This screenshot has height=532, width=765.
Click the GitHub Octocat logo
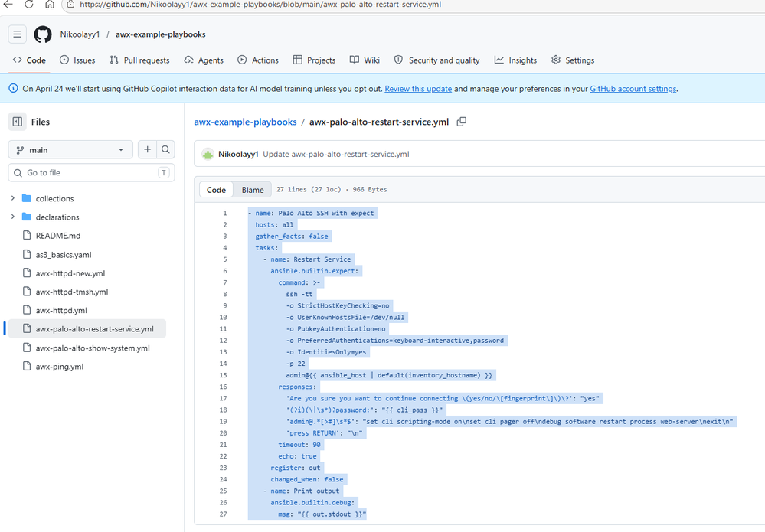[43, 34]
